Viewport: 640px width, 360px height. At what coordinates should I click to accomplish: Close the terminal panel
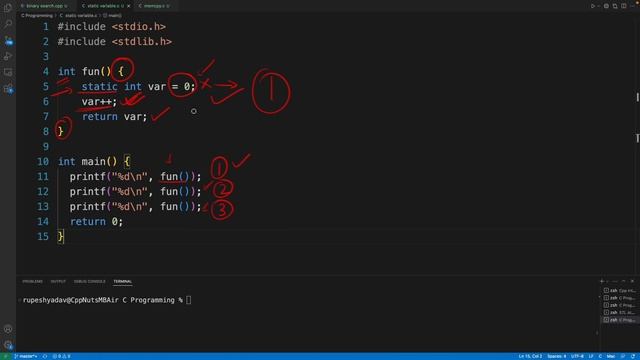coord(632,281)
